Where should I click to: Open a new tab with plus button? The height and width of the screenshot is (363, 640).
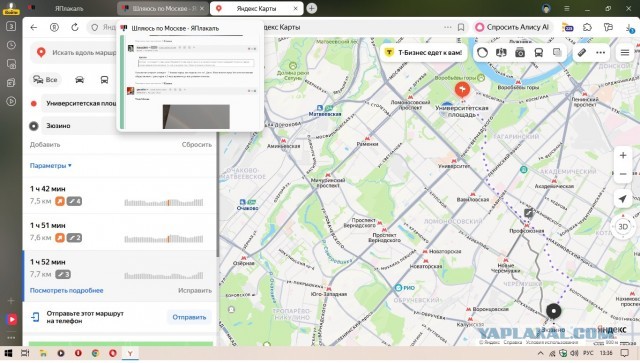pyautogui.click(x=311, y=9)
